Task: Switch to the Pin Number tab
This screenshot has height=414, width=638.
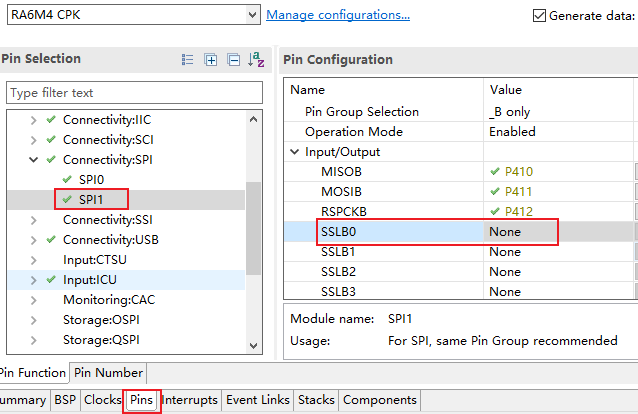Action: pyautogui.click(x=108, y=373)
